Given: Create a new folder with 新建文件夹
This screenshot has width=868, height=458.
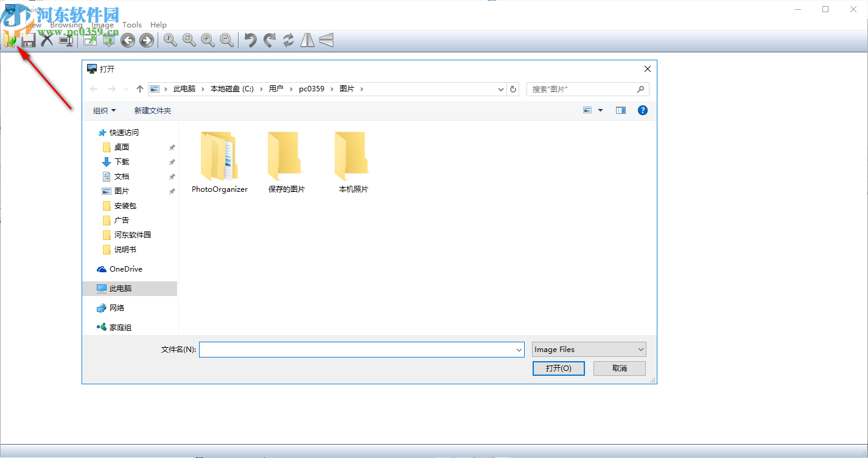Looking at the screenshot, I should (x=152, y=110).
